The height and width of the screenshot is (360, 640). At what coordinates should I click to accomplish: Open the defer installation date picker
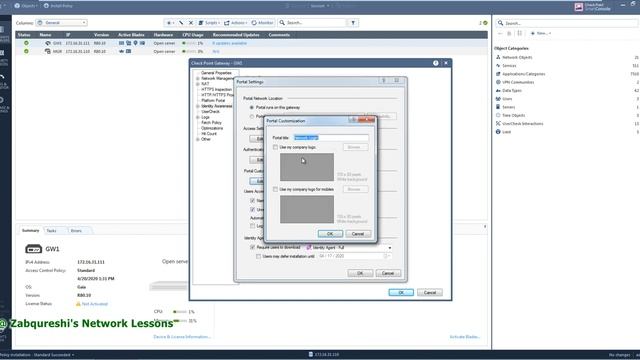click(387, 256)
